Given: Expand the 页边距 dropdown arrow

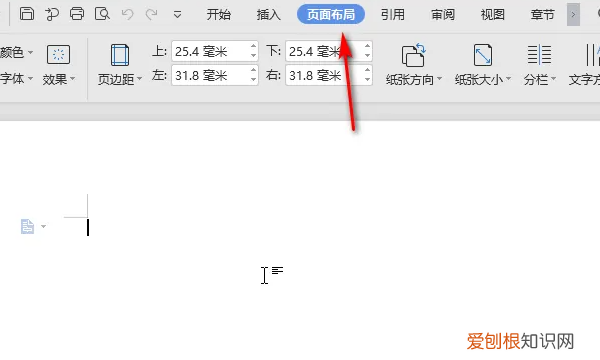Looking at the screenshot, I should (139, 79).
